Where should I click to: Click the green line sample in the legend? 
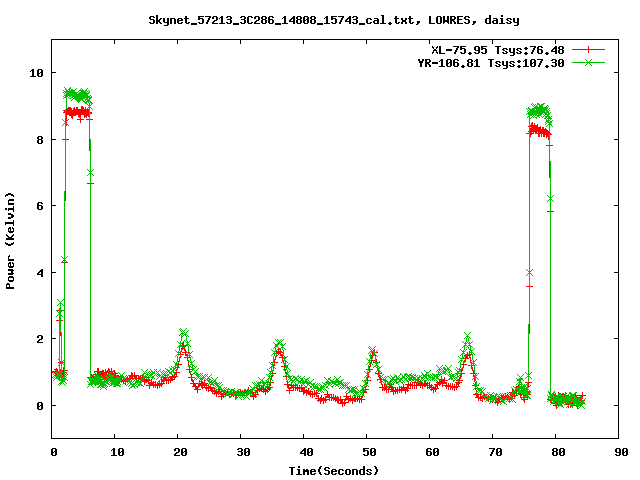click(588, 62)
